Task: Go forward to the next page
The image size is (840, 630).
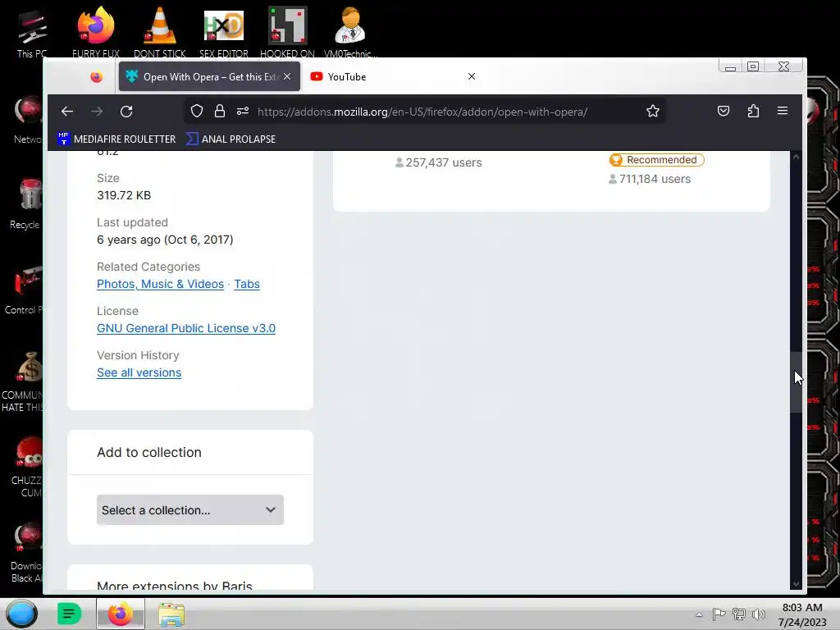Action: 97,112
